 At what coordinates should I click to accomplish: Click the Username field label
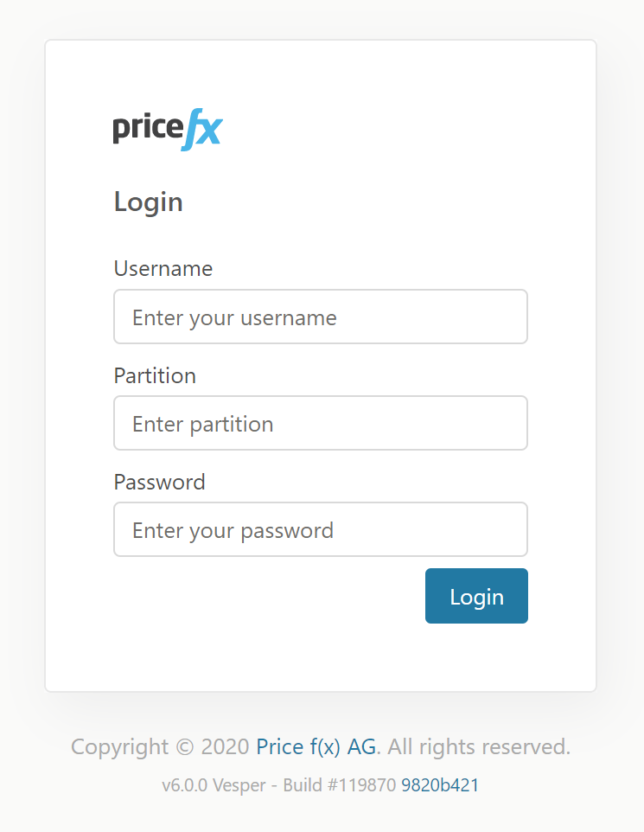click(x=163, y=269)
